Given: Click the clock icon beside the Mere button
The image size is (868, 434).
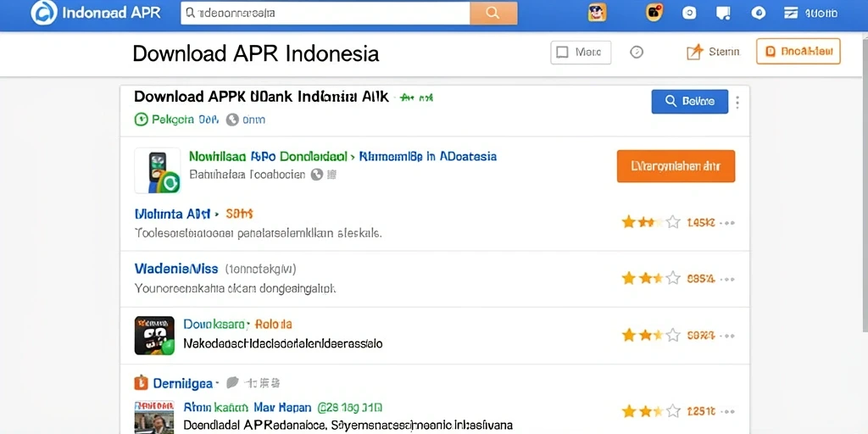Looking at the screenshot, I should tap(637, 53).
